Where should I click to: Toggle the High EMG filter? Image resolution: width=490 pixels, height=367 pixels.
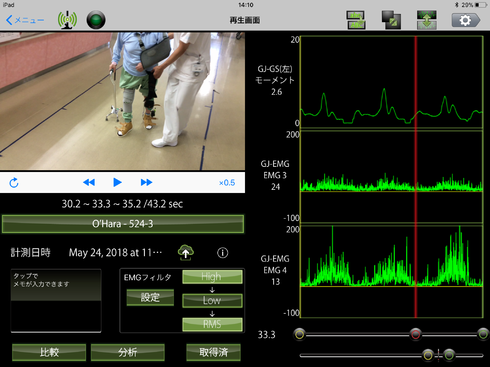pyautogui.click(x=212, y=277)
